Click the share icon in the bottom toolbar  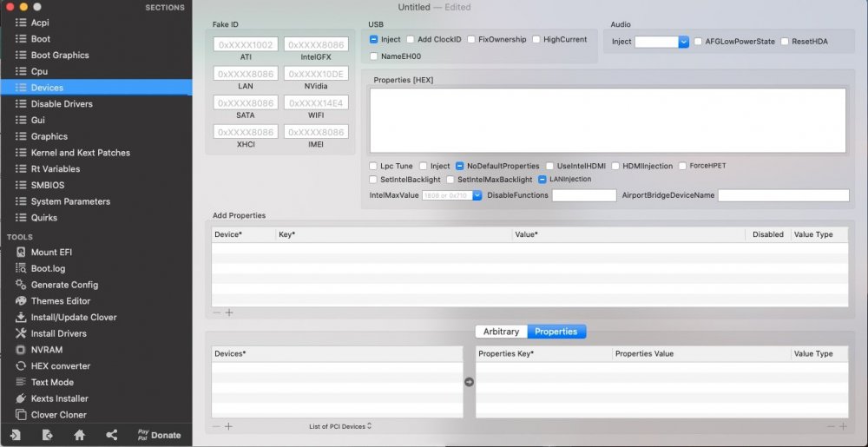tap(111, 435)
